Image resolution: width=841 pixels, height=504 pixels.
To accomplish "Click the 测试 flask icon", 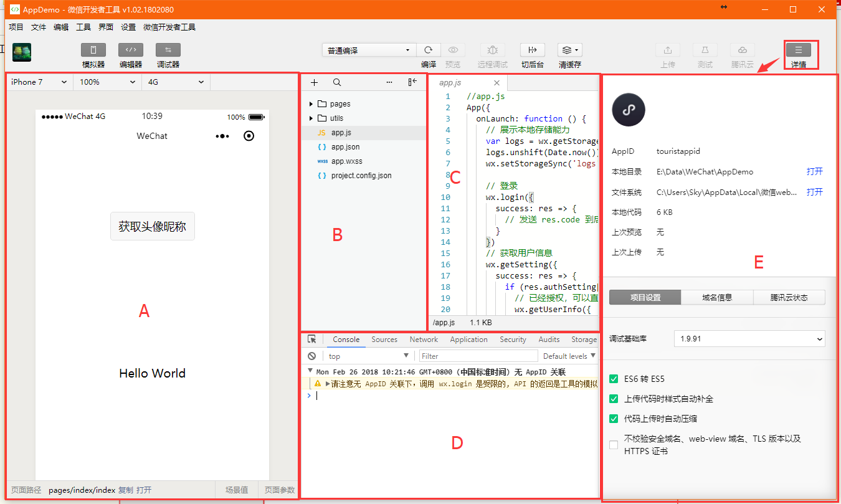I will point(705,50).
